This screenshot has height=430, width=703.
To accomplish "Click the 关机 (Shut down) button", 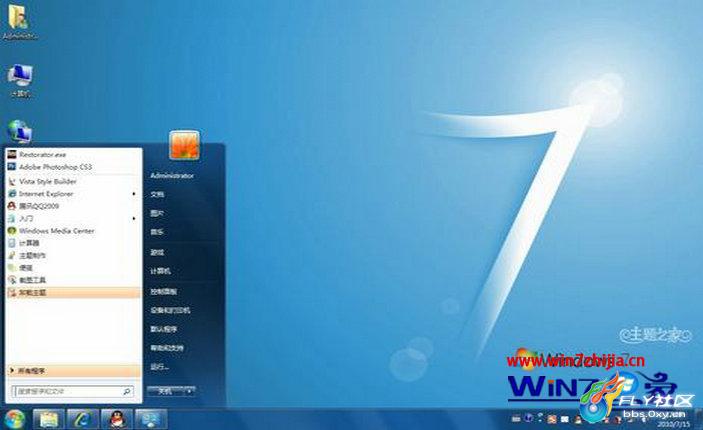I will pyautogui.click(x=165, y=391).
